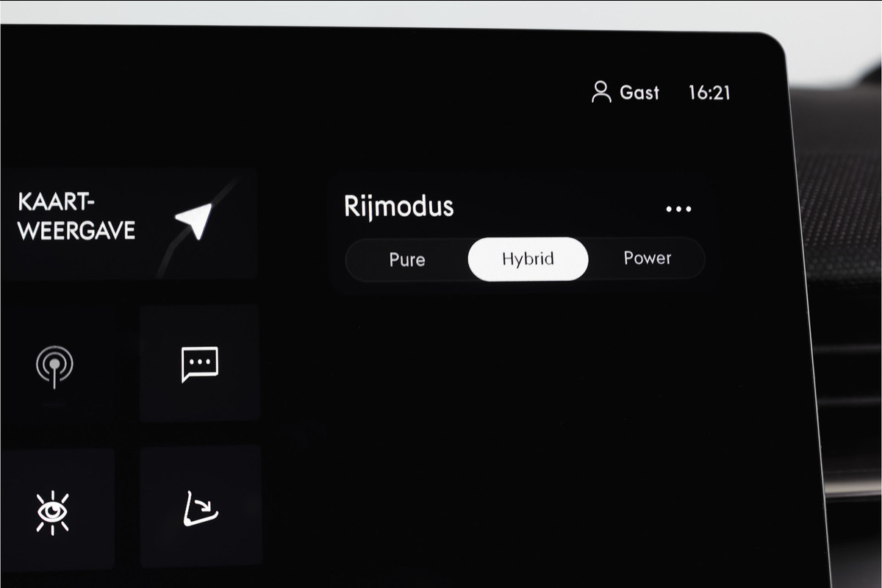Open the podcast antenna icon tile
Screen dimensions: 882x588
tap(54, 365)
